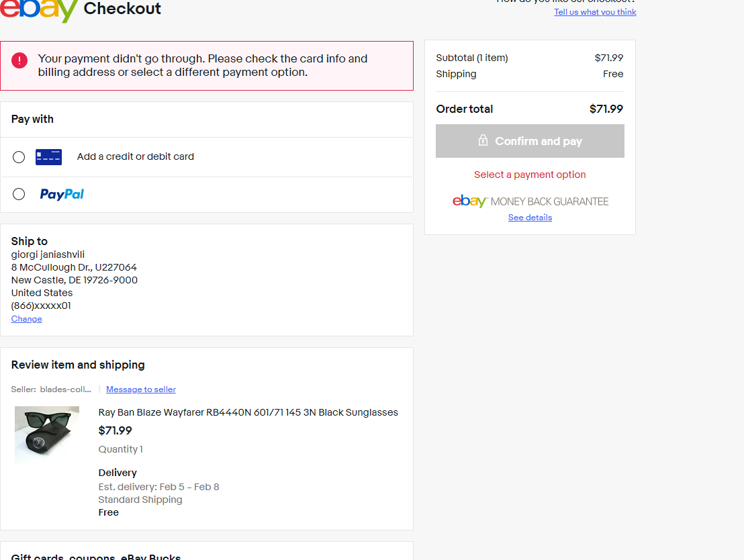
Task: Select the PayPal radio button
Action: pos(19,194)
